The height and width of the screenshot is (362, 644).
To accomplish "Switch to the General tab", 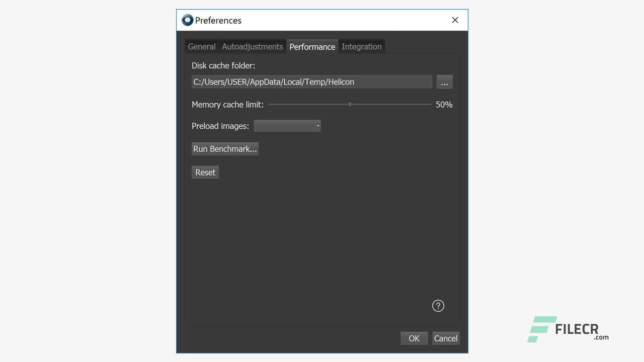I will 201,46.
